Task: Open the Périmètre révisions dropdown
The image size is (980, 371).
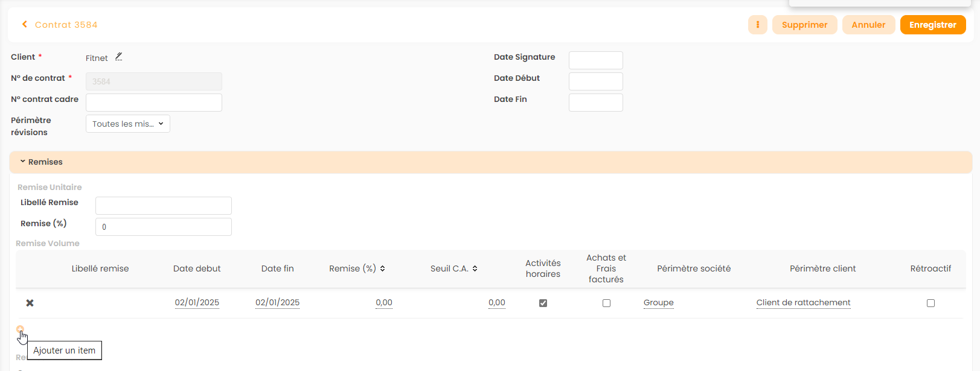Action: coord(128,124)
